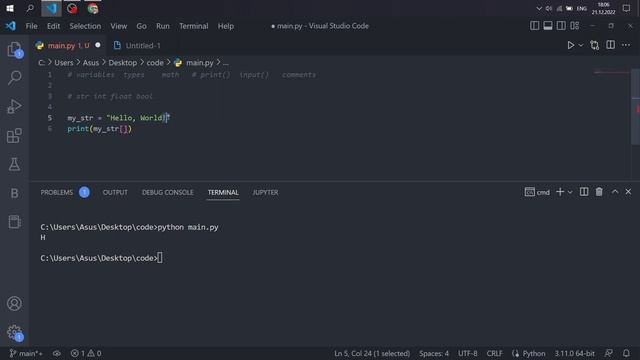Create a new terminal with plus

[x=560, y=192]
